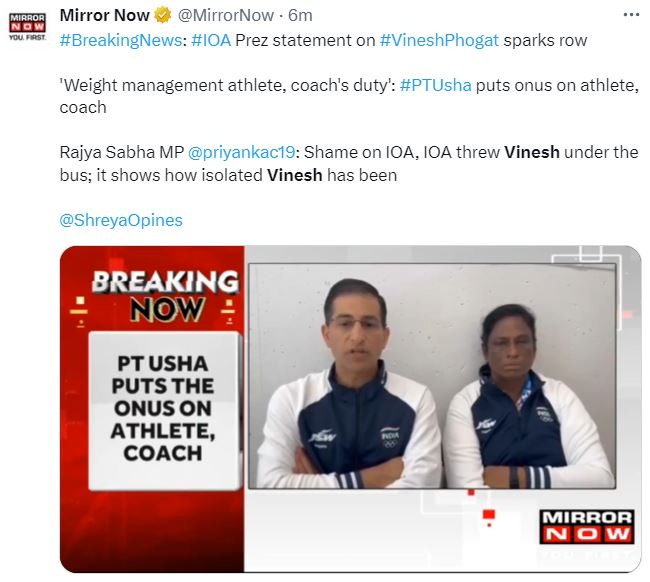Click the second bold Vinesh keyword

[295, 175]
